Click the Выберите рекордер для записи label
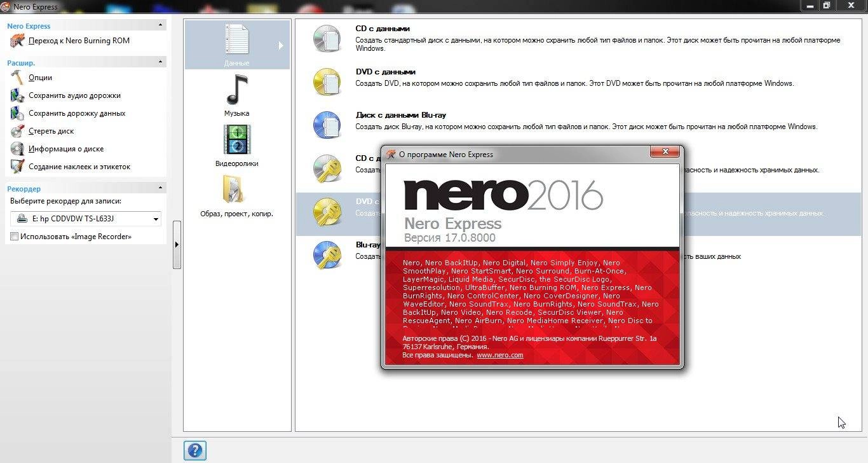 (65, 201)
